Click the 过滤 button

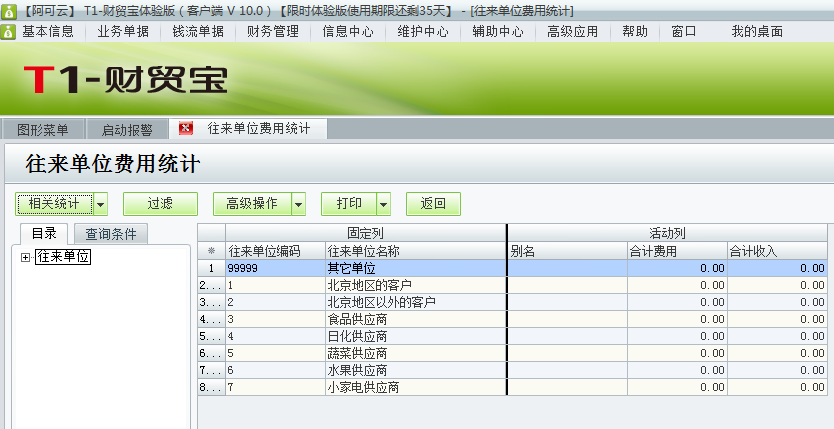160,204
